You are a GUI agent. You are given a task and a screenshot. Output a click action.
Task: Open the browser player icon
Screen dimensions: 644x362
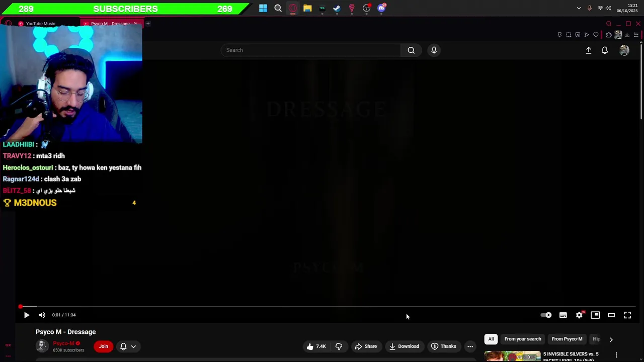click(587, 35)
